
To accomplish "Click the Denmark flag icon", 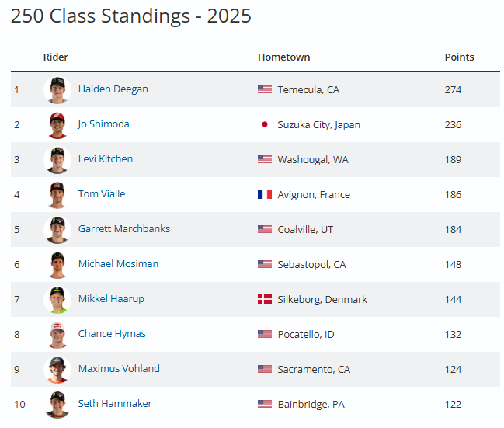I will pyautogui.click(x=264, y=299).
